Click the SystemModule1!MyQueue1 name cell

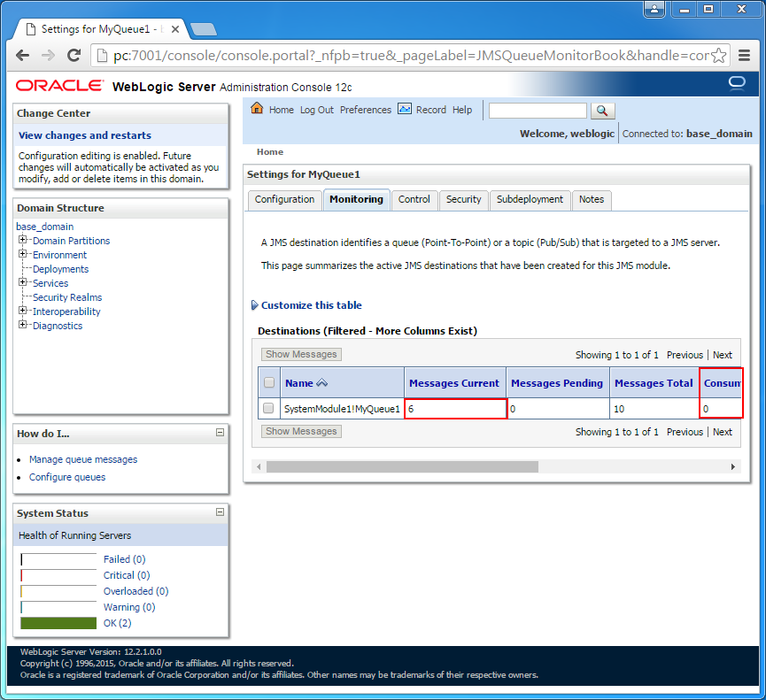(342, 409)
